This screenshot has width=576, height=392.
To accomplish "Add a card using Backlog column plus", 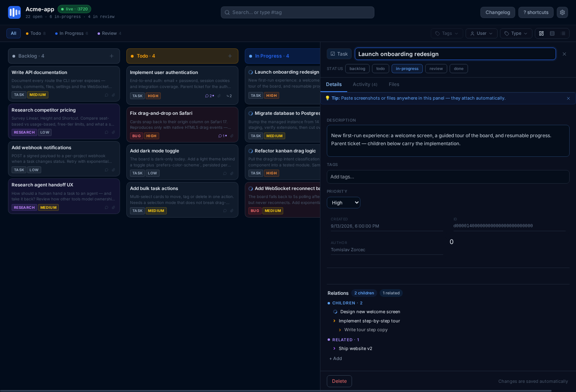I will click(x=112, y=56).
